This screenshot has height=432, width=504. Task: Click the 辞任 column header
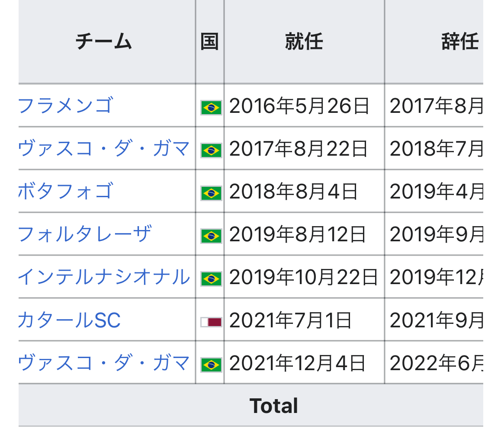pos(459,42)
